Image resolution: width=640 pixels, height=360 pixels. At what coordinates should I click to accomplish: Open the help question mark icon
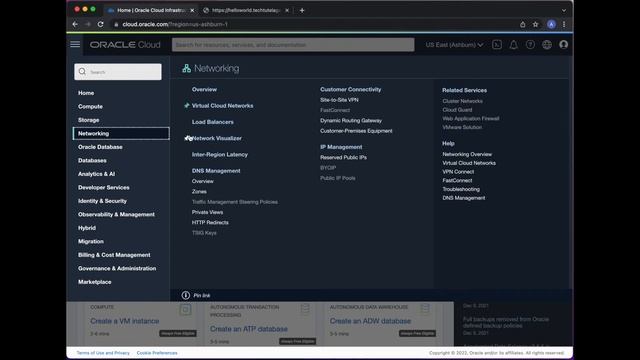pyautogui.click(x=530, y=44)
